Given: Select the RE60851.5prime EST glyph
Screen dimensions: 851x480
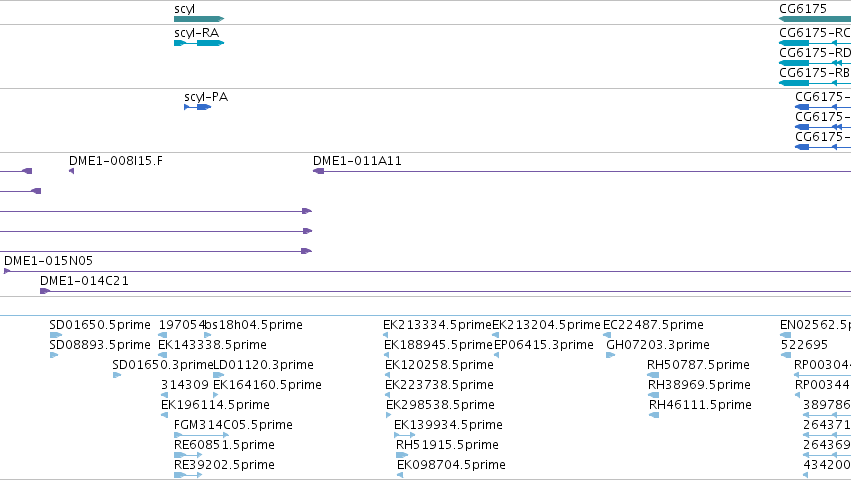Looking at the screenshot, I should coord(188,455).
